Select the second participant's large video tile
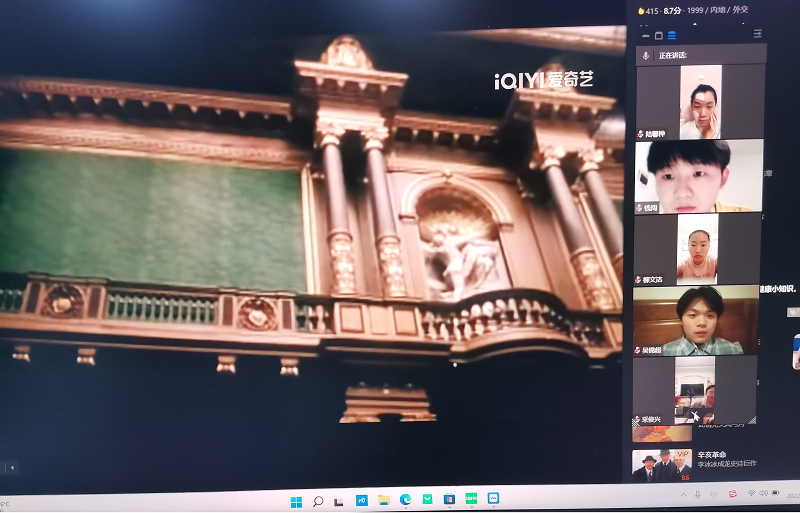The image size is (800, 513). (x=699, y=176)
